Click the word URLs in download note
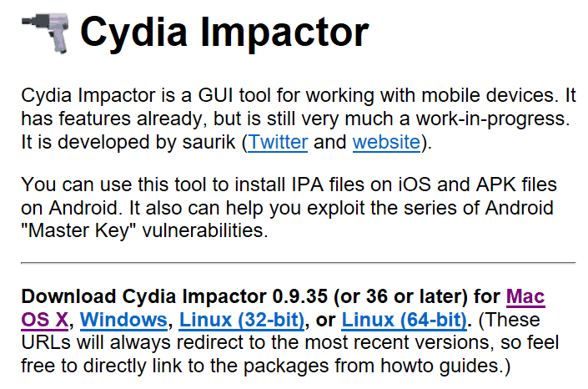Screen dimensions: 588x389 coord(46,343)
